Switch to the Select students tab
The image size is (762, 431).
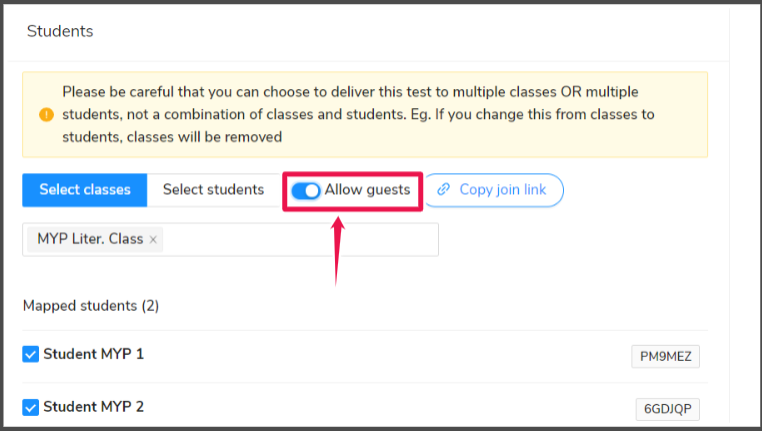(213, 190)
